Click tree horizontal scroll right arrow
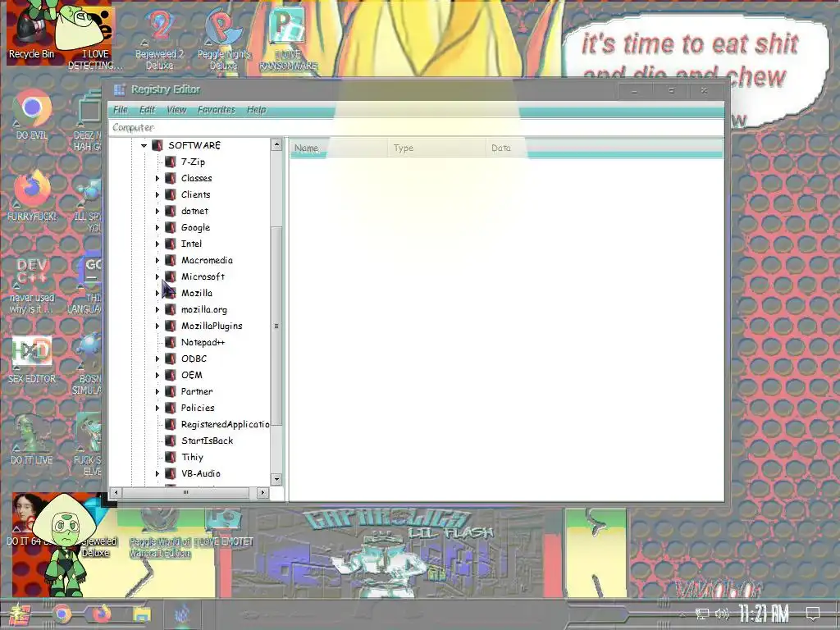 pos(262,492)
